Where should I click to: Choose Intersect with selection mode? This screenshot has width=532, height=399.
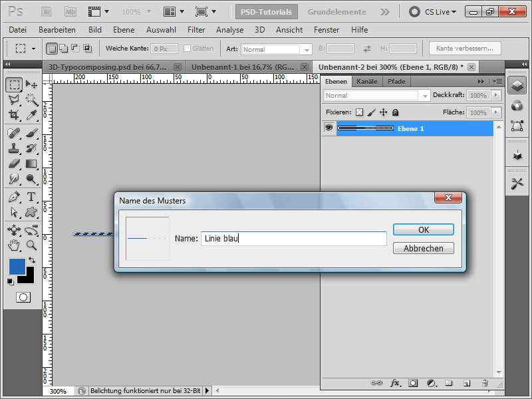click(x=88, y=49)
